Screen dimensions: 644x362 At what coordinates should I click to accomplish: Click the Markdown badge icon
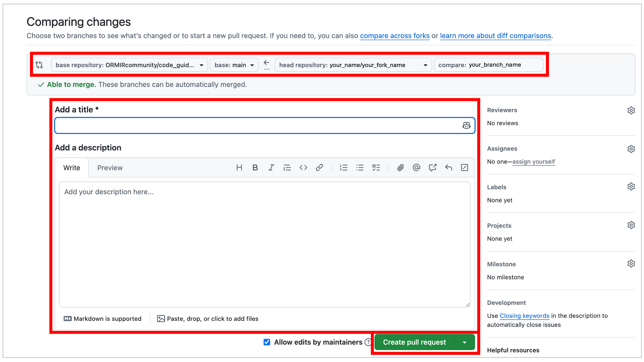click(x=67, y=319)
